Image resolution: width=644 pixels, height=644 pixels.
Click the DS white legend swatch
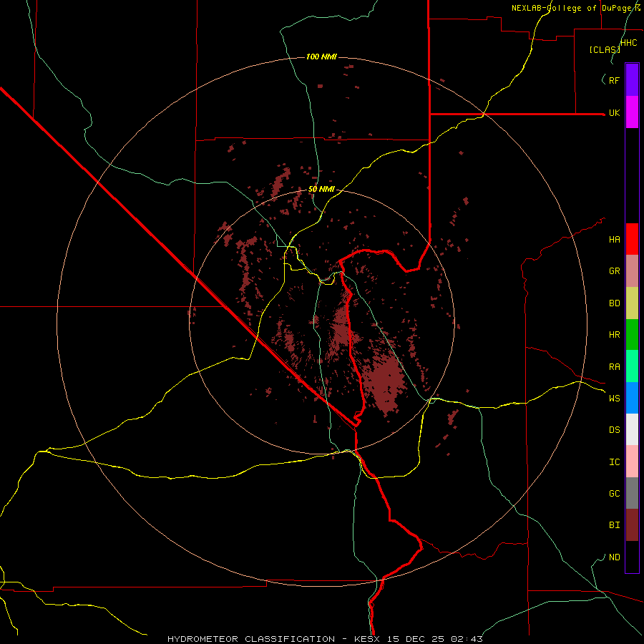[x=632, y=429]
